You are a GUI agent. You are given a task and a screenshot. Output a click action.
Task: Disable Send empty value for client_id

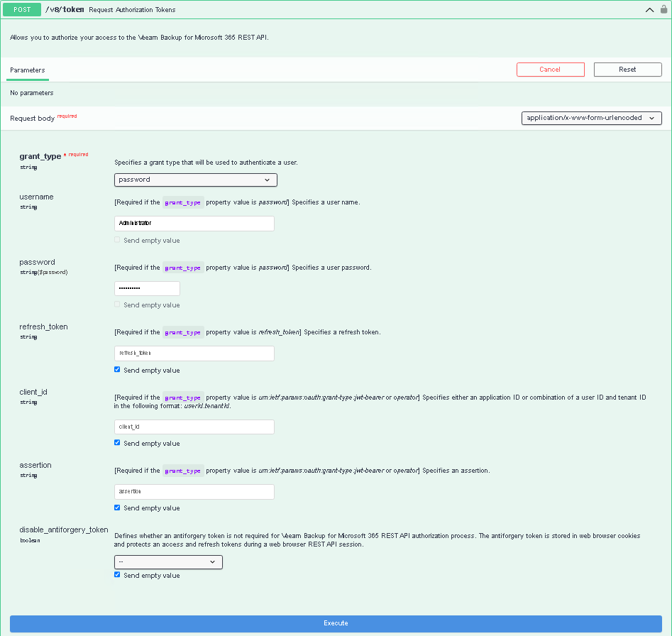pyautogui.click(x=117, y=442)
